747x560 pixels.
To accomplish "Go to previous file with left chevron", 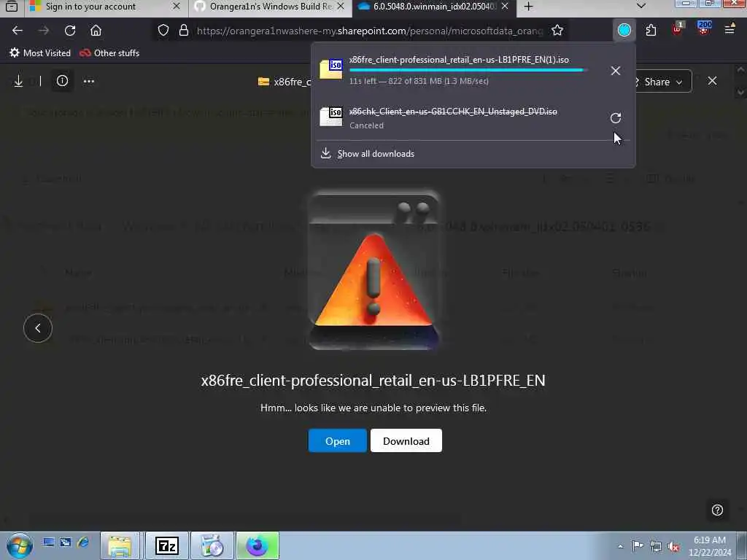I will [x=38, y=328].
